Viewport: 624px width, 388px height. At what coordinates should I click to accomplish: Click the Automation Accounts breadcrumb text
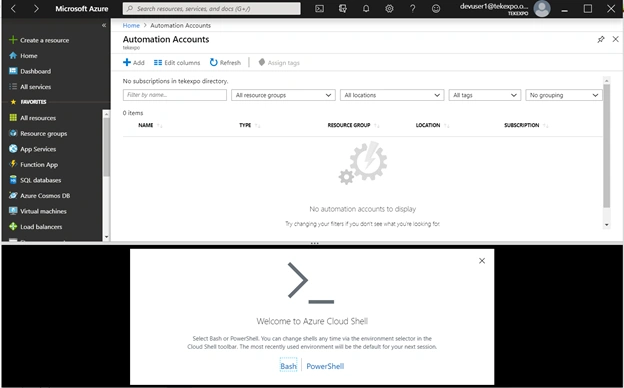[180, 25]
